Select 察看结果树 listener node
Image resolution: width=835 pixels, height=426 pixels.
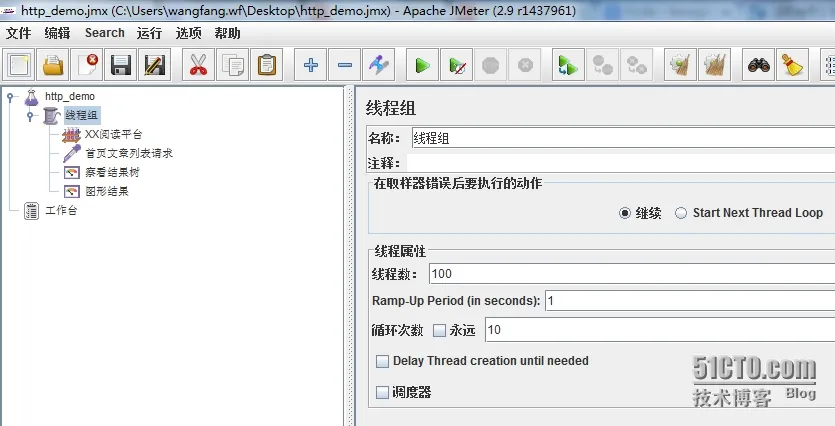click(112, 173)
